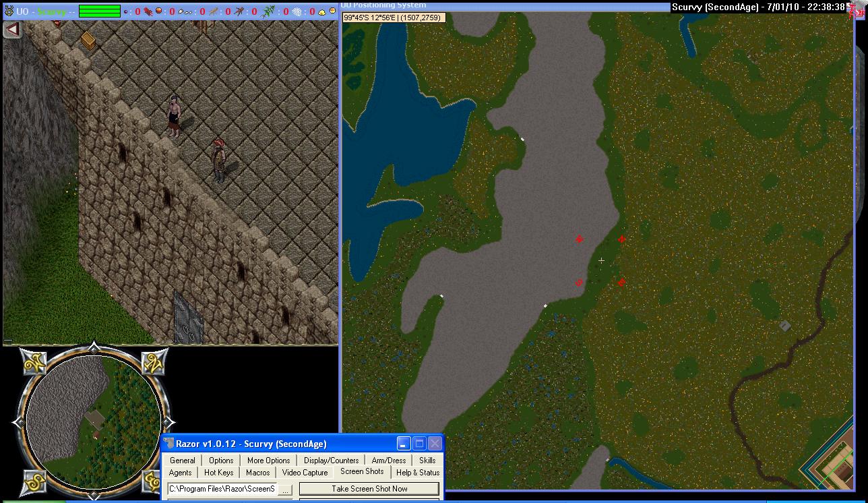Click the white crosshair position marker on map

601,260
